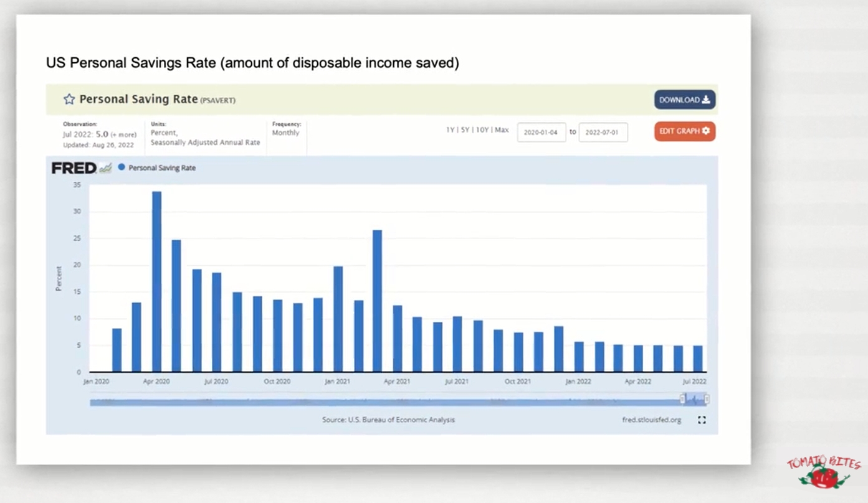Image resolution: width=868 pixels, height=503 pixels.
Task: Select the 5Y time range
Action: 466,130
